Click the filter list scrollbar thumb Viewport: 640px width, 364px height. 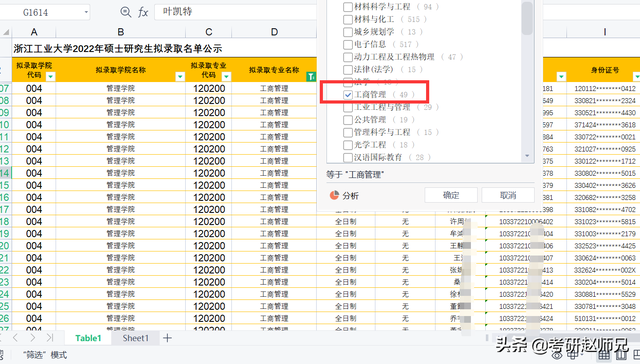[x=527, y=18]
